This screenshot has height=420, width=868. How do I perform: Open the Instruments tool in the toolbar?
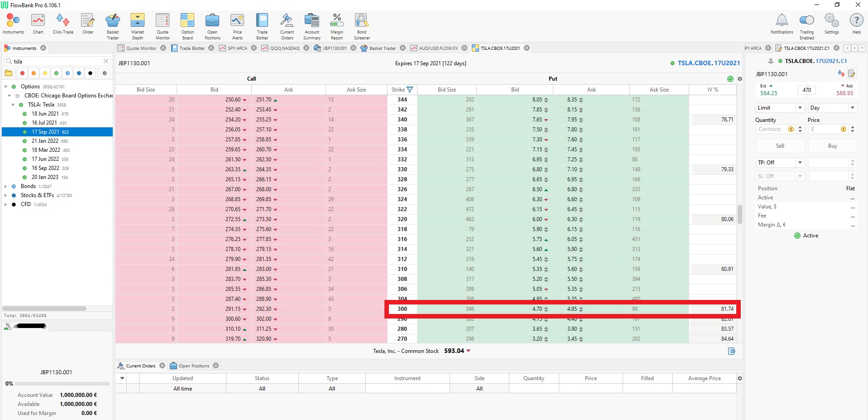(x=13, y=24)
